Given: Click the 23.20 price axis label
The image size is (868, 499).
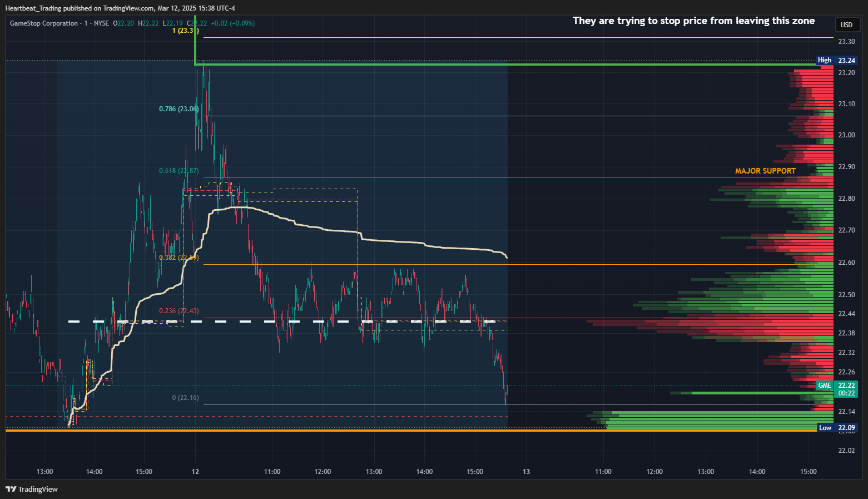Looking at the screenshot, I should [x=846, y=73].
